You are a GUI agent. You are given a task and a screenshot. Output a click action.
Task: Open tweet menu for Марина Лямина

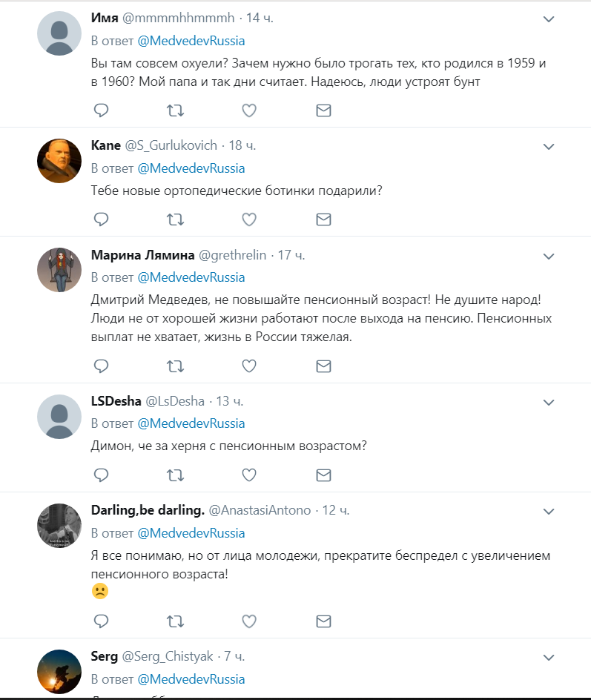click(549, 257)
